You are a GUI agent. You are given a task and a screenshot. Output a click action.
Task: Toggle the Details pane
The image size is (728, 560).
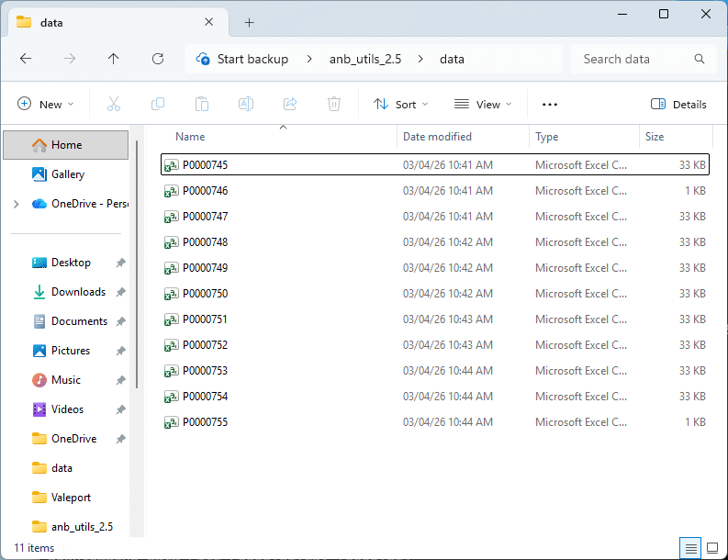tap(678, 104)
